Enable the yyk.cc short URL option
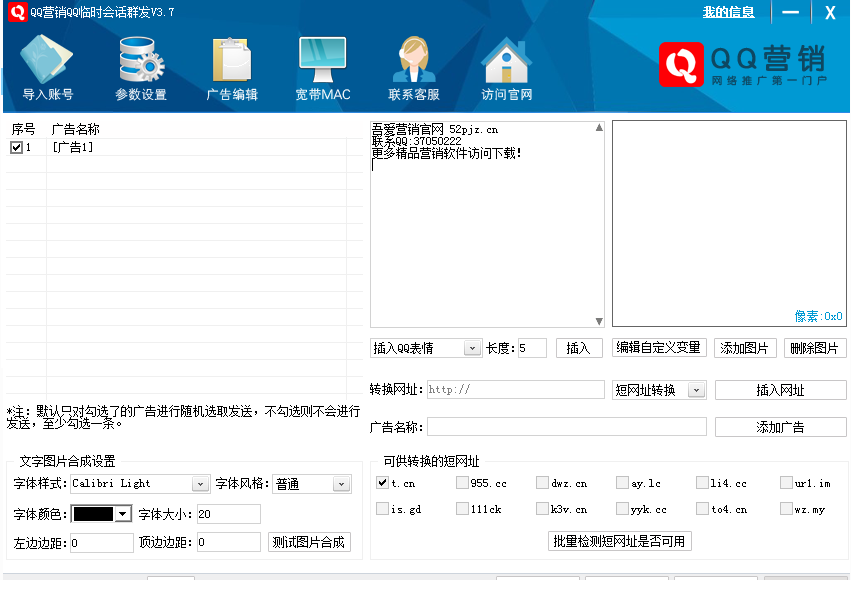This screenshot has height=603, width=851. point(623,509)
